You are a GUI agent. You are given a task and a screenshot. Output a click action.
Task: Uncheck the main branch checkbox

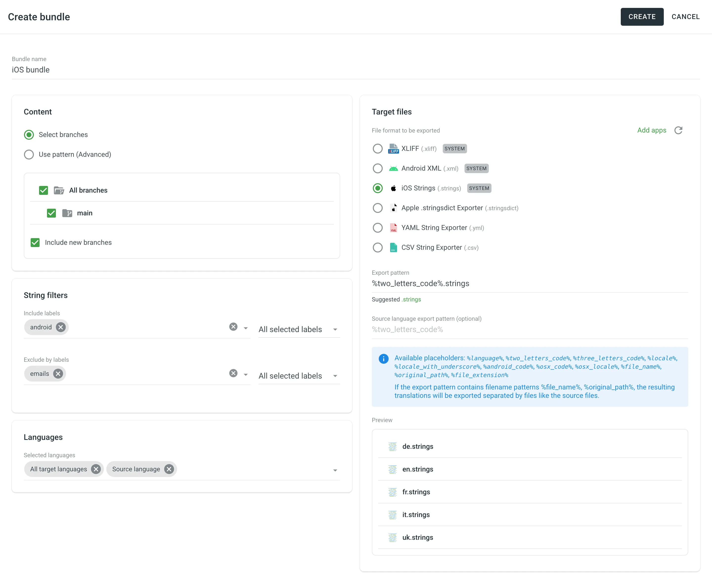[x=51, y=213]
